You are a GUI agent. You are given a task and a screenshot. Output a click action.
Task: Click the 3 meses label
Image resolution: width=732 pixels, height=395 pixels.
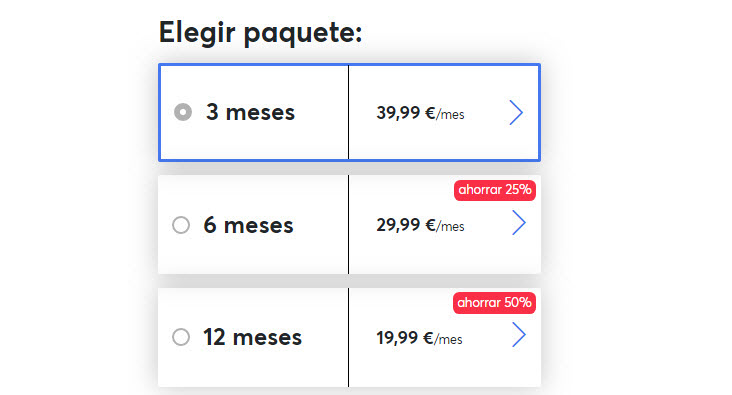point(251,113)
